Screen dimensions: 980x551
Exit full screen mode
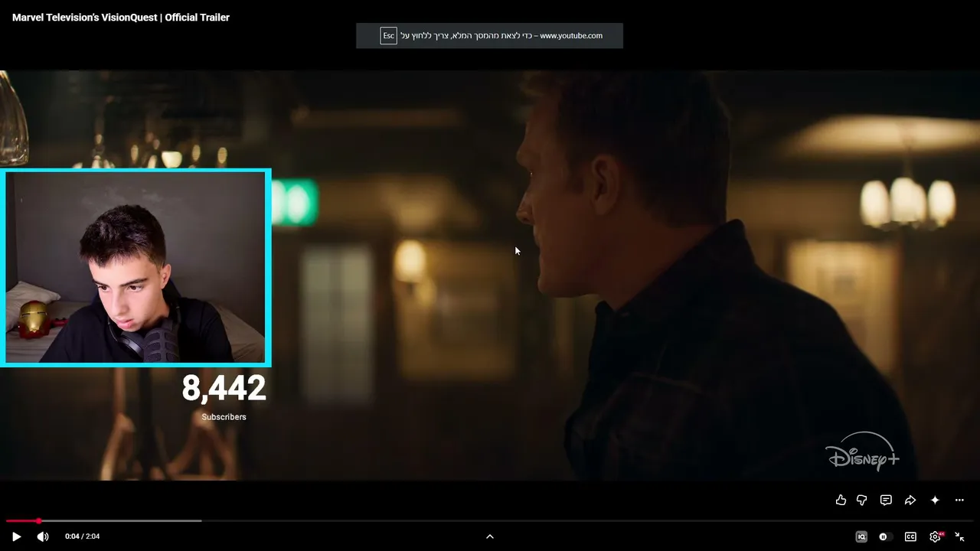tap(959, 536)
